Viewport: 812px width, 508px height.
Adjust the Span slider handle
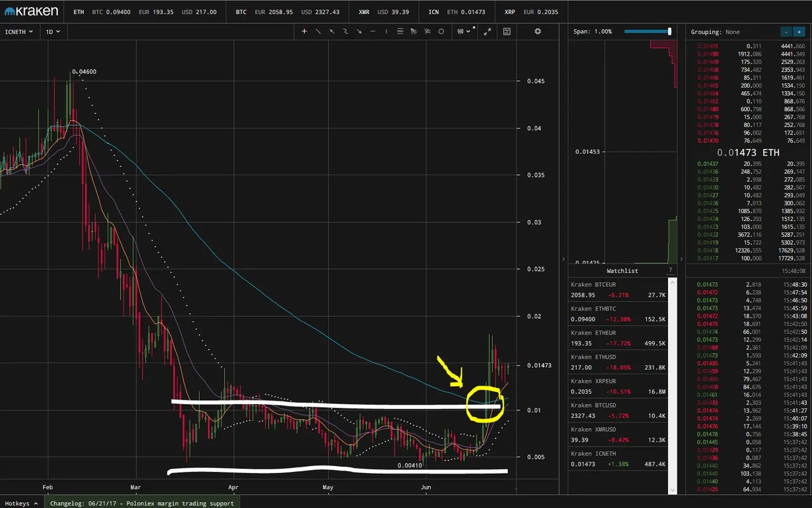pos(669,31)
